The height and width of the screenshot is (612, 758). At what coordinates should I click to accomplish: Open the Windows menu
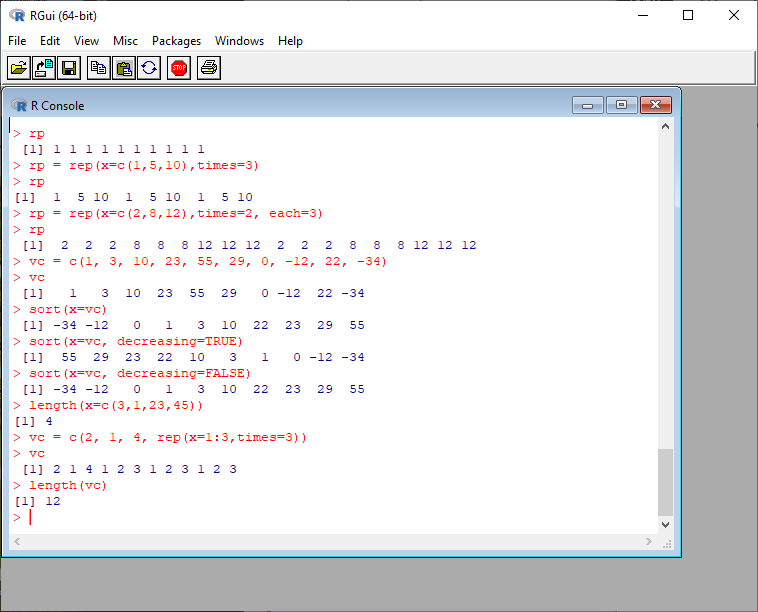[x=239, y=41]
